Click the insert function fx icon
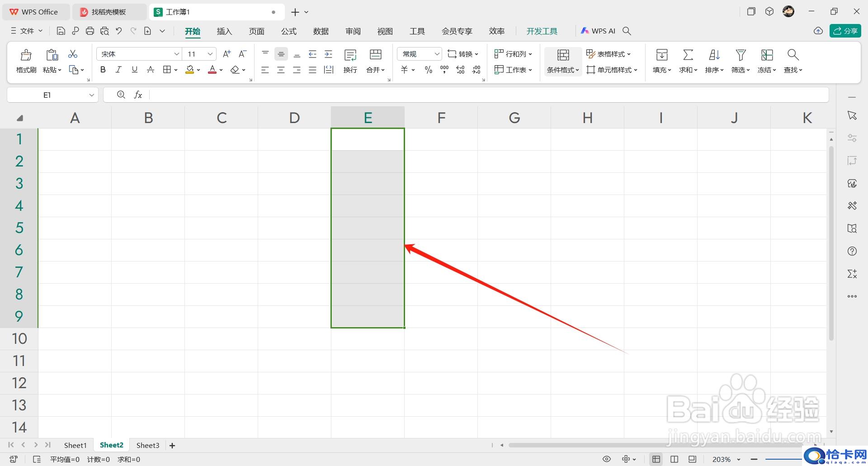 point(138,95)
